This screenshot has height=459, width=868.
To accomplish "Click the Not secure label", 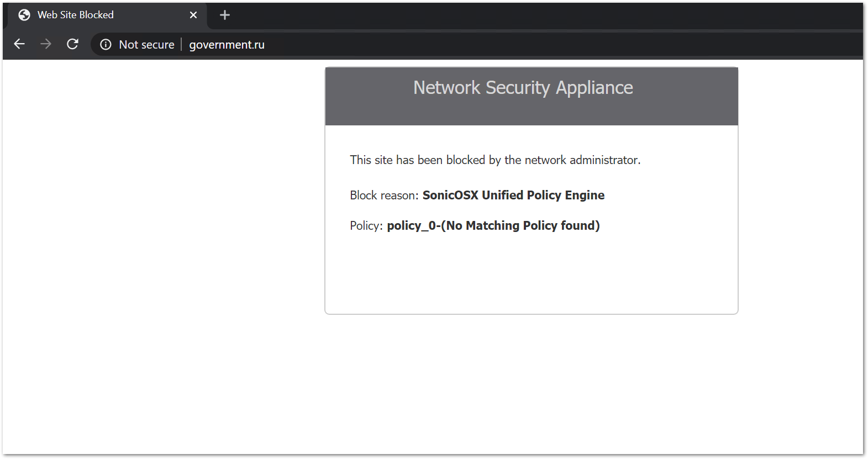I will [x=146, y=45].
